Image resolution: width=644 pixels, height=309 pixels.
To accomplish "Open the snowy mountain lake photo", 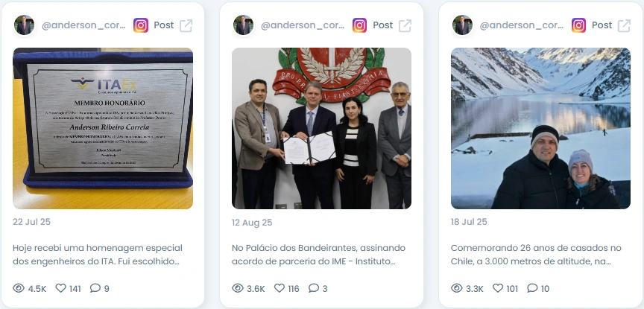I will coord(540,129).
